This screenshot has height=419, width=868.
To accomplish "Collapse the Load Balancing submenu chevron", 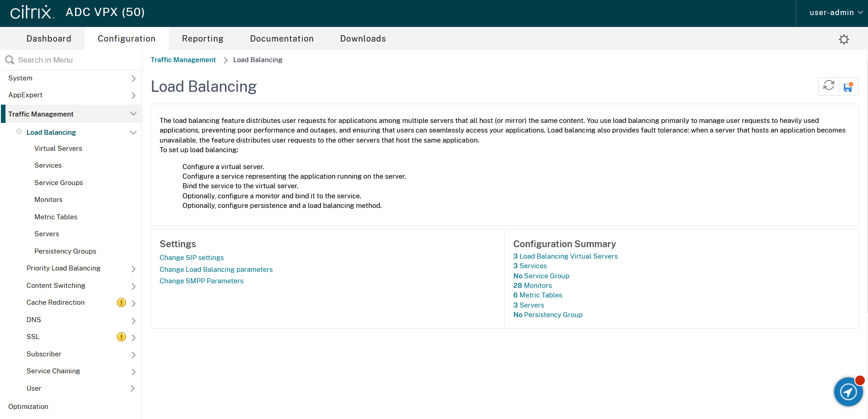I will pos(133,133).
